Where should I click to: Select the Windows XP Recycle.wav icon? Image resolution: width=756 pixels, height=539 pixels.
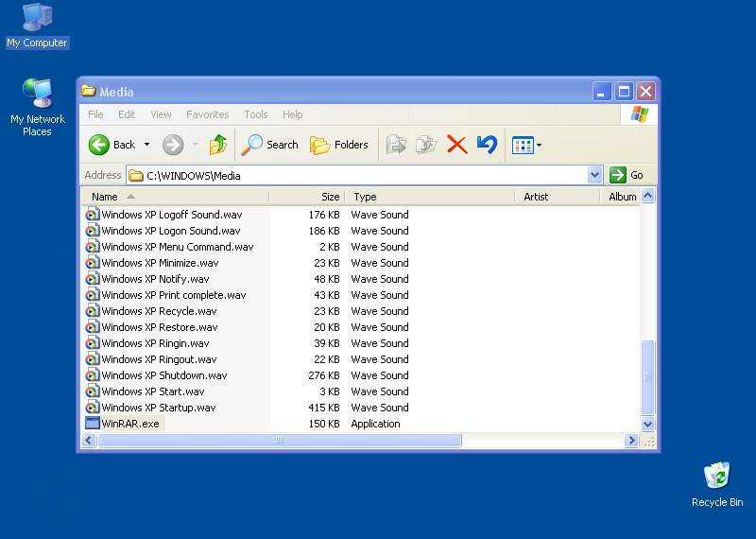point(92,311)
